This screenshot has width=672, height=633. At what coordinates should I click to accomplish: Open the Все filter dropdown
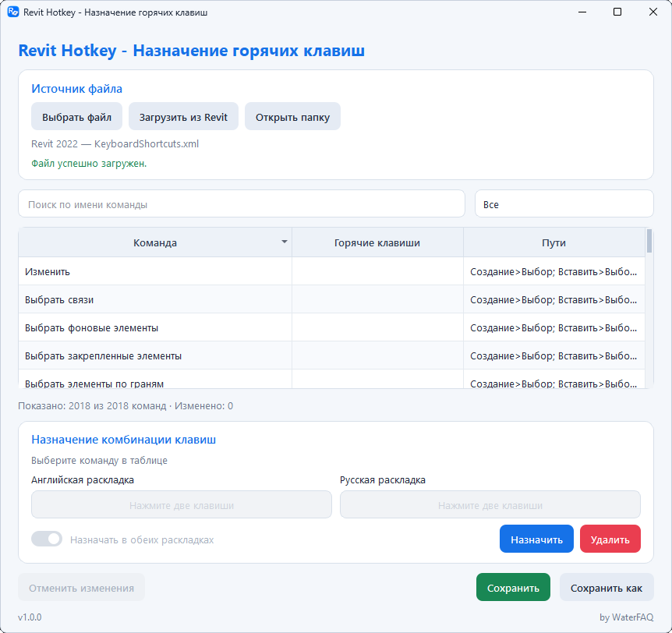[x=564, y=204]
